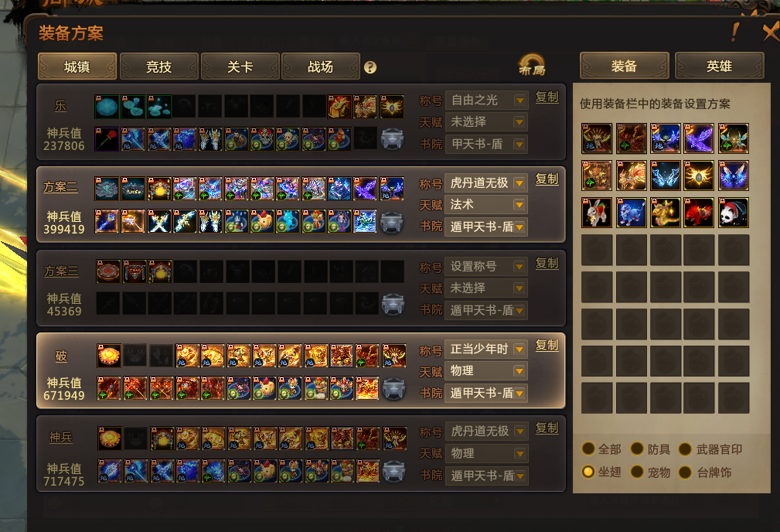
Task: Expand the 称号 dropdown showing 正当少年时
Action: click(486, 349)
